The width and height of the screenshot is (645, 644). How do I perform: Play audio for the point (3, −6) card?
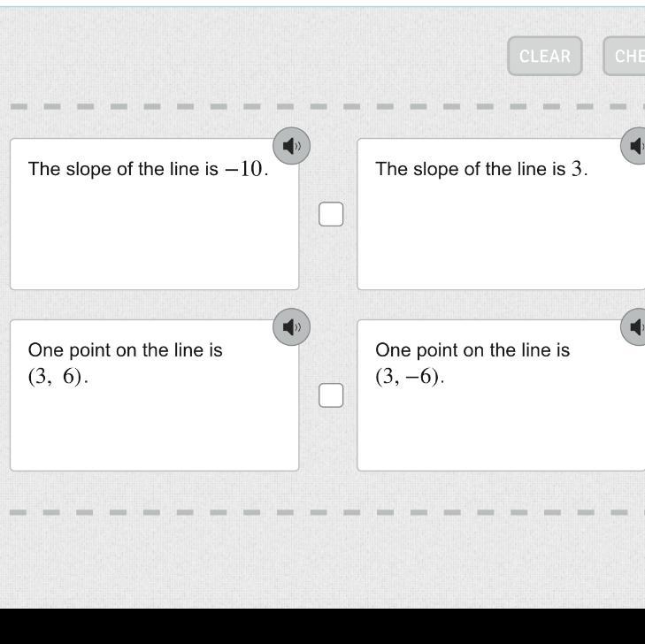coord(636,327)
